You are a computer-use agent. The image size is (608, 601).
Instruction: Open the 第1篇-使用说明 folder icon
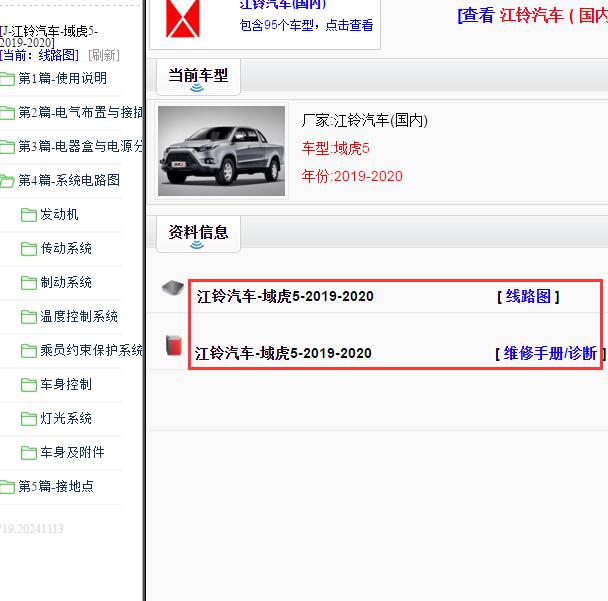pyautogui.click(x=7, y=79)
